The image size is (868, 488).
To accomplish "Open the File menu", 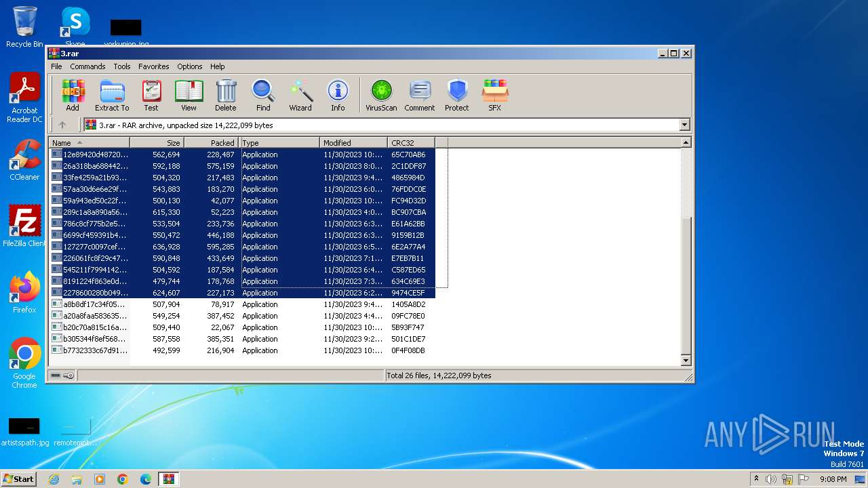I will pyautogui.click(x=56, y=66).
